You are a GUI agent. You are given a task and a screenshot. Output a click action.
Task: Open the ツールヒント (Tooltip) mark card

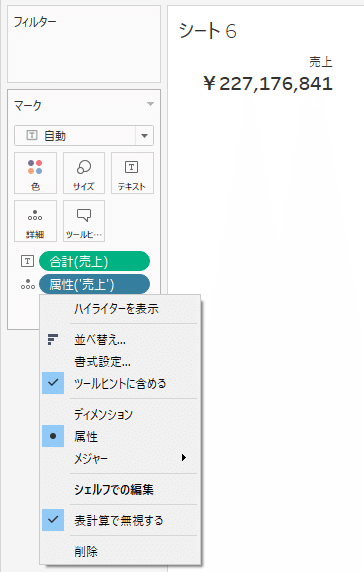coord(84,221)
